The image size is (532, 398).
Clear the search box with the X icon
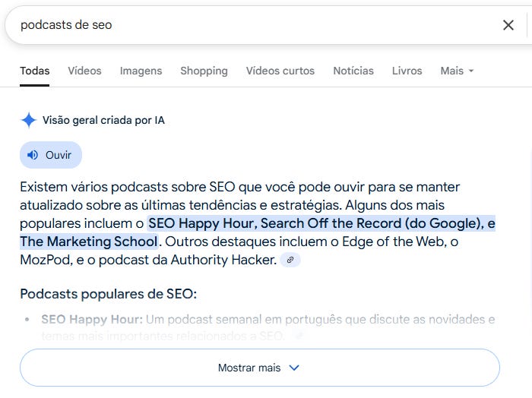pyautogui.click(x=508, y=25)
